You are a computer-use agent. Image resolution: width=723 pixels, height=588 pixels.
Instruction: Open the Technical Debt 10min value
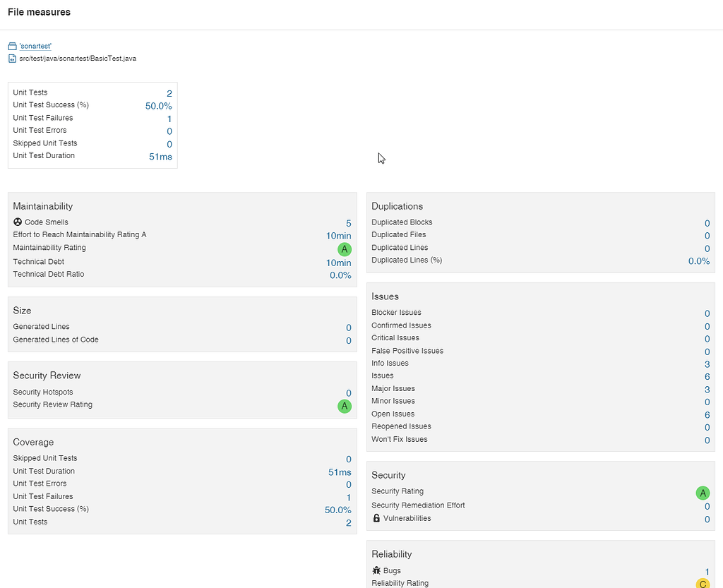(x=338, y=263)
